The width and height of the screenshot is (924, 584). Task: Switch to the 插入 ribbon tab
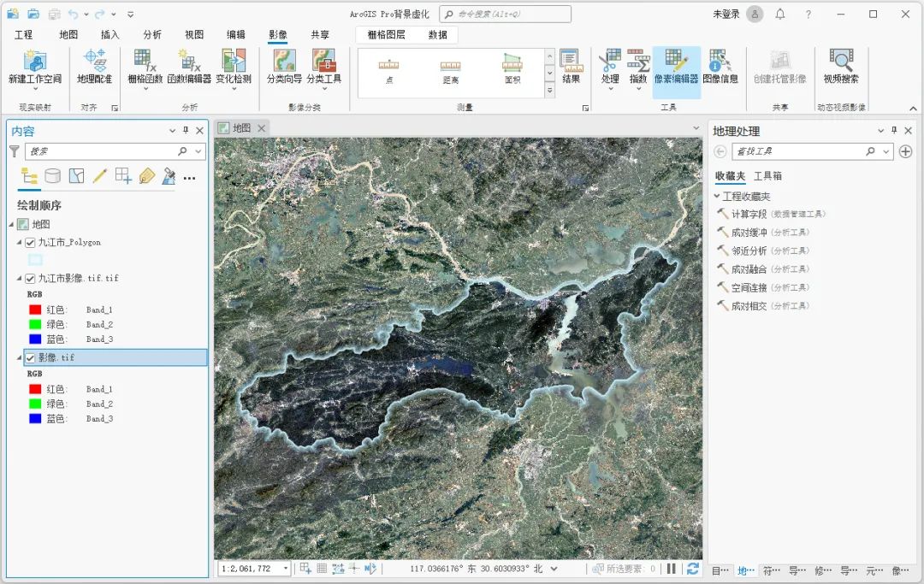point(110,35)
